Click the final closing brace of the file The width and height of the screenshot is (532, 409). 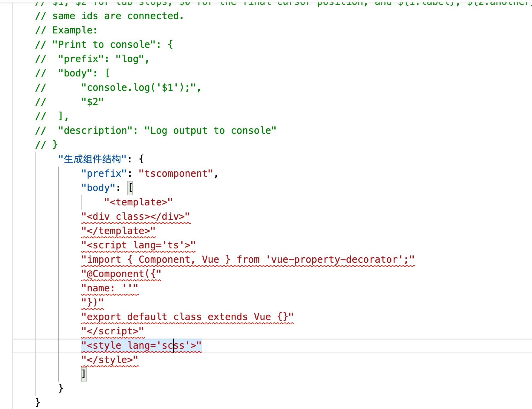(38, 403)
